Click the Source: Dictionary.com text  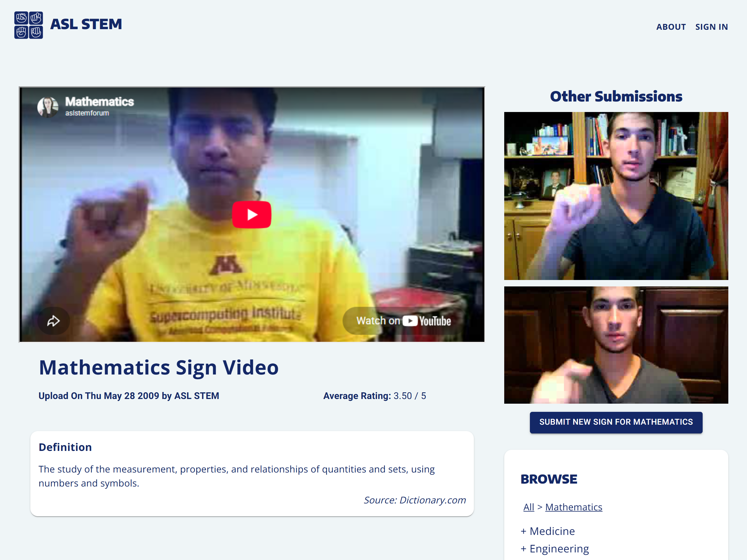[x=415, y=500]
